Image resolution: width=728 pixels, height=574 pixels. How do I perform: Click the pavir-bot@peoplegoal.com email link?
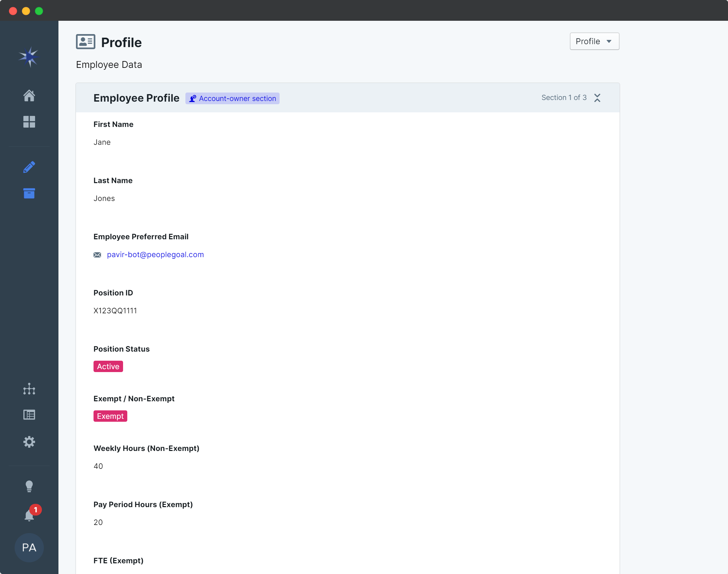[156, 254]
